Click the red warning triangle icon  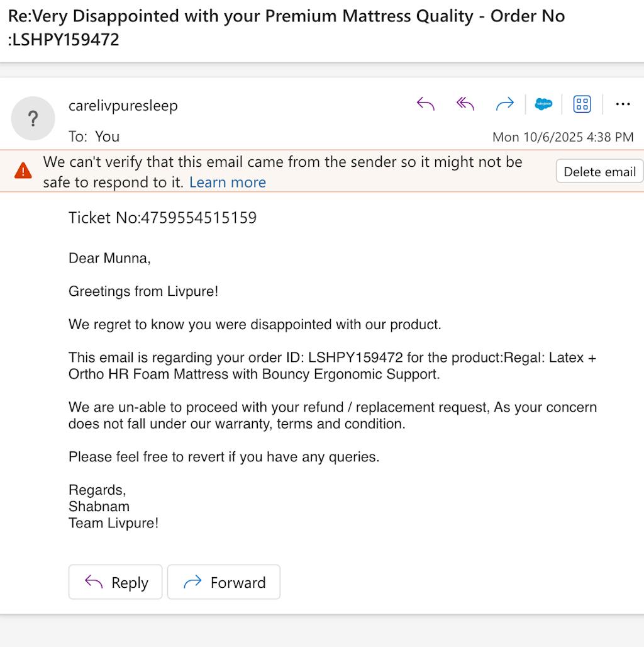coord(23,171)
